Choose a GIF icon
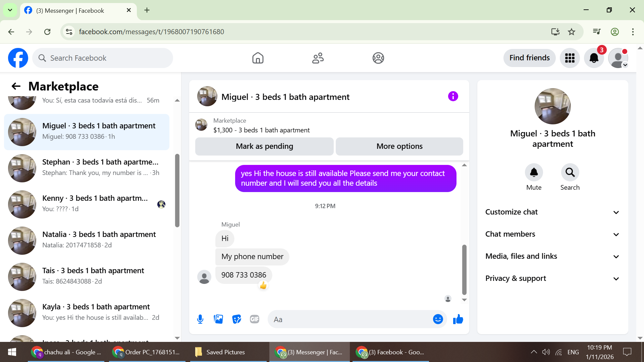 (255, 319)
